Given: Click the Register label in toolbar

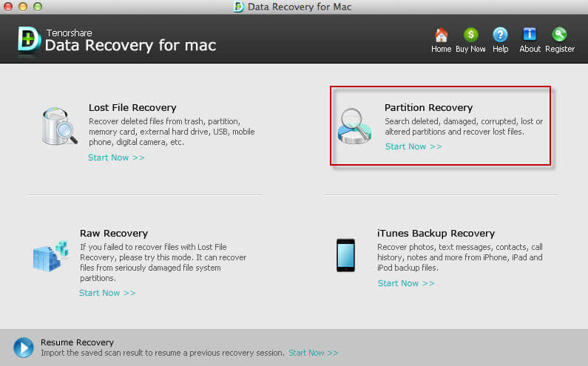Looking at the screenshot, I should point(560,49).
